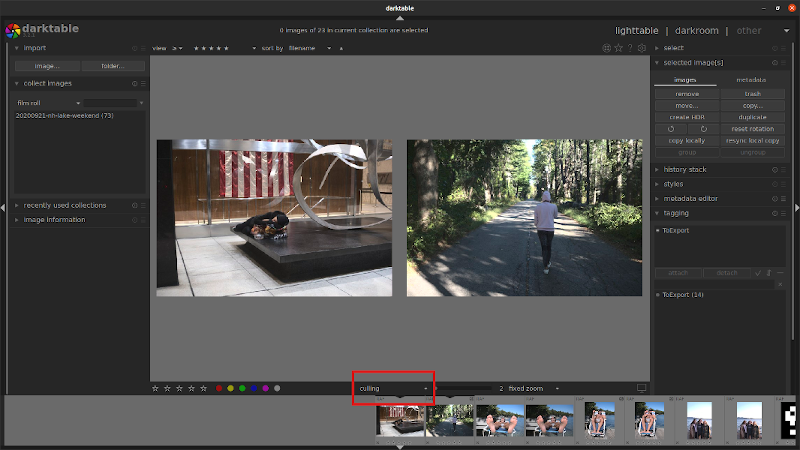
Task: Reset the collect images module
Action: [135, 83]
